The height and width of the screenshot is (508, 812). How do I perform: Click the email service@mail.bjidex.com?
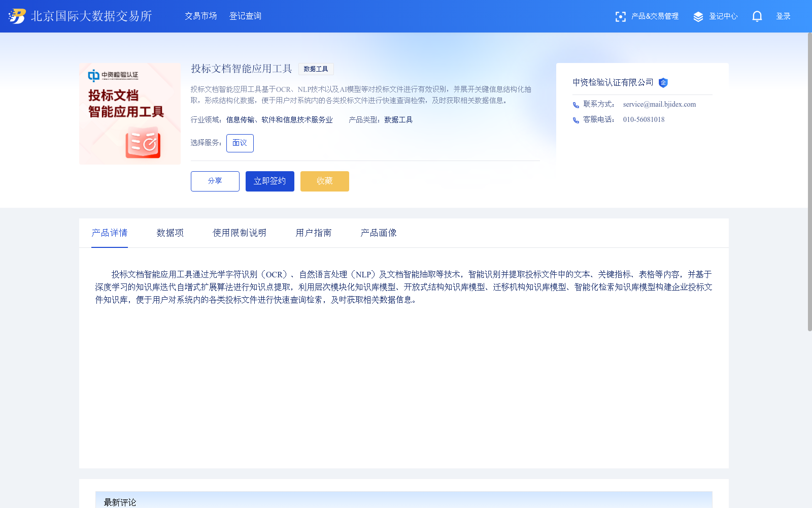click(659, 105)
